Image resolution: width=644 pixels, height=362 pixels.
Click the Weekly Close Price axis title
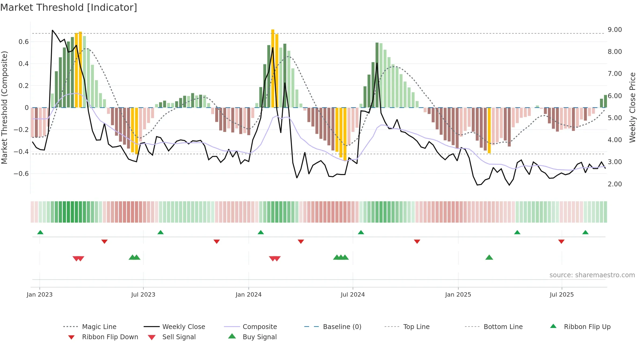tap(632, 107)
